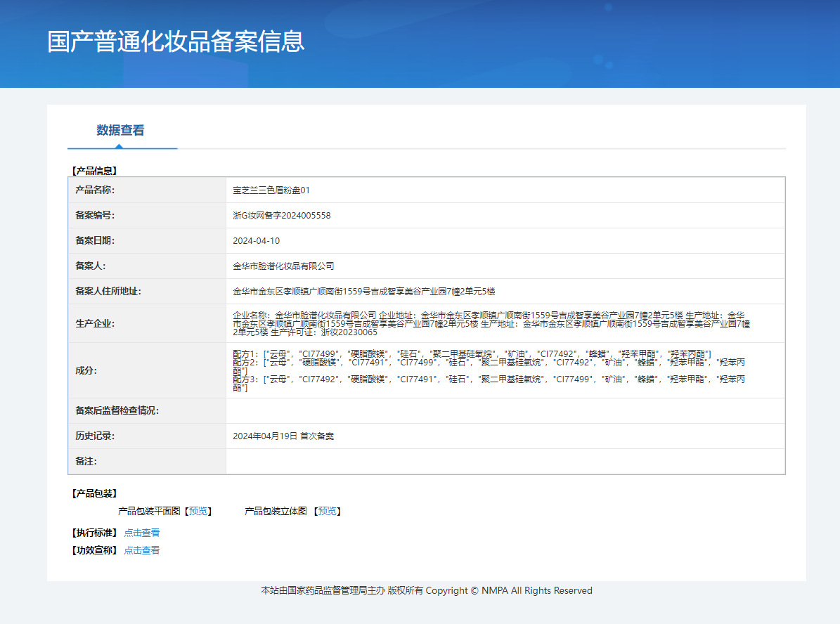Viewport: 840px width, 624px height.
Task: Click the 备案日期 row label
Action: 95,240
